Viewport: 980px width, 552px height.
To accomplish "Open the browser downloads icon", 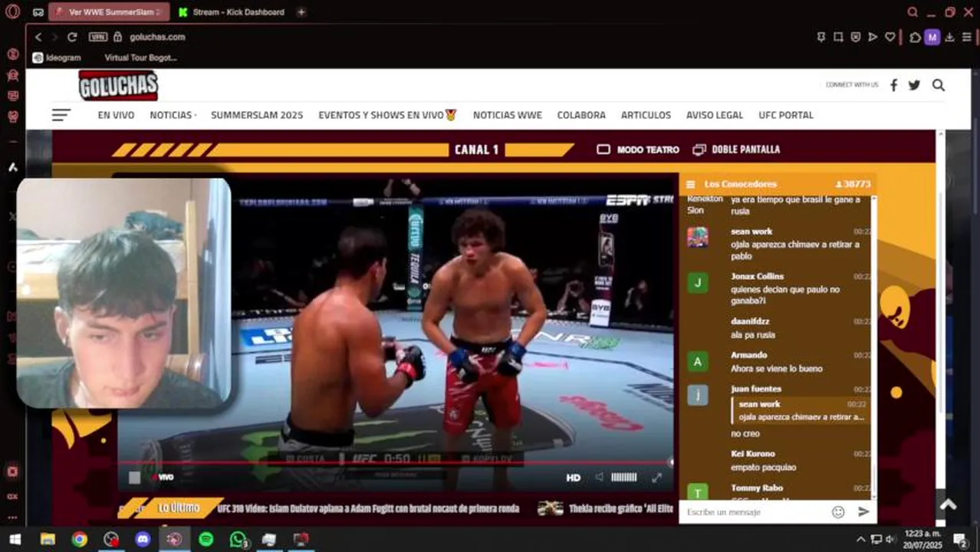I will (949, 37).
